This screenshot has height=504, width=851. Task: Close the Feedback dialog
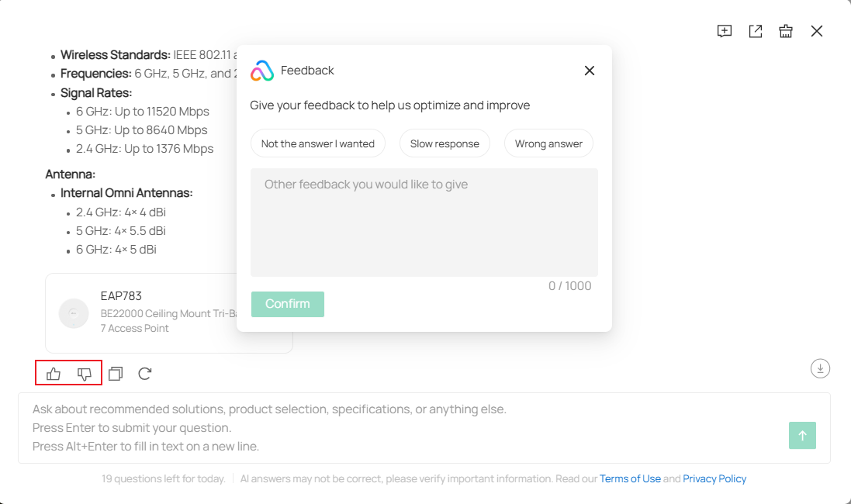(x=589, y=70)
